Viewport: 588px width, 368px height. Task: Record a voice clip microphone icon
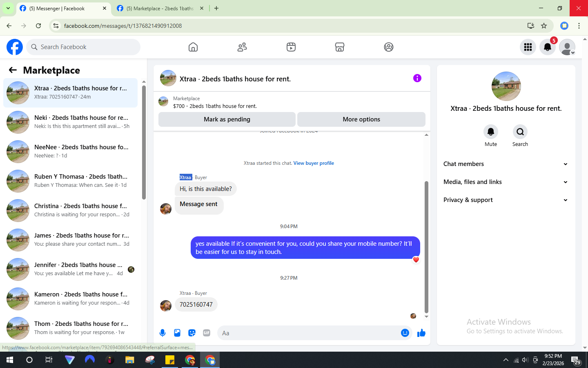point(163,333)
